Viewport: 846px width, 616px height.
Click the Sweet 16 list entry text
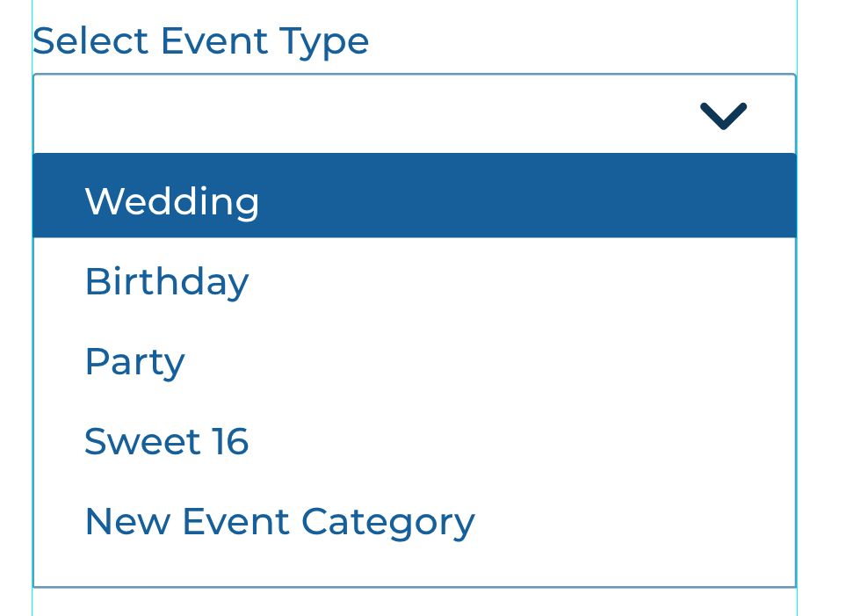click(167, 441)
